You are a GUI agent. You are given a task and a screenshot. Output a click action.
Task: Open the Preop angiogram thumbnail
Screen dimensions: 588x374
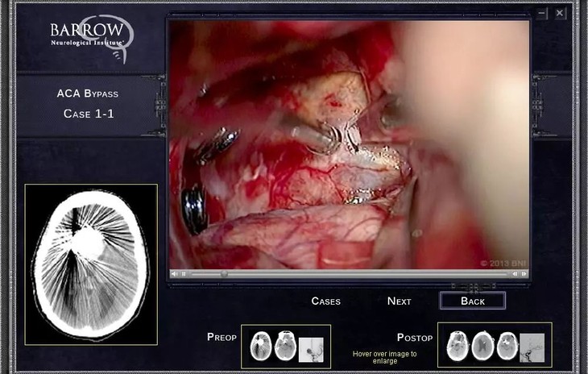click(310, 348)
